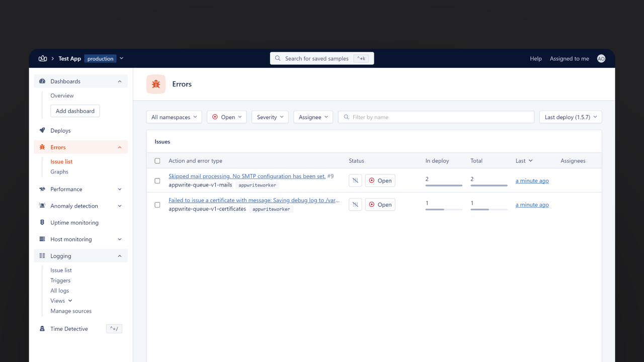This screenshot has width=644, height=362.
Task: Sort by the Last column header
Action: click(524, 161)
